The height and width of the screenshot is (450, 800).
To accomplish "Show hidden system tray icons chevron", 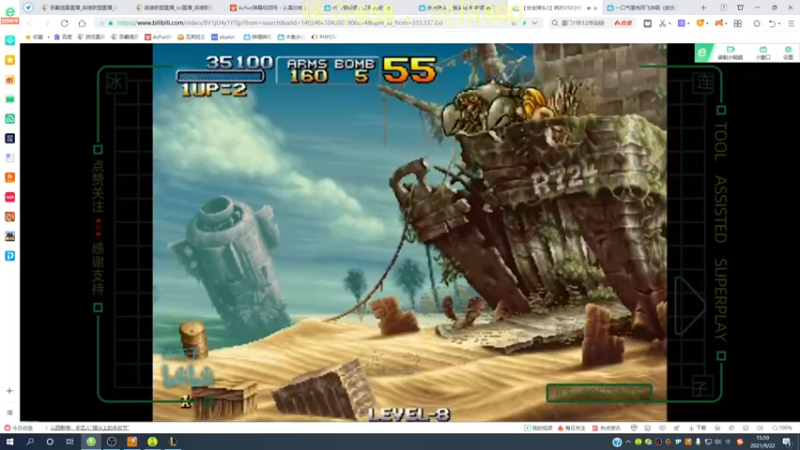I will point(628,442).
